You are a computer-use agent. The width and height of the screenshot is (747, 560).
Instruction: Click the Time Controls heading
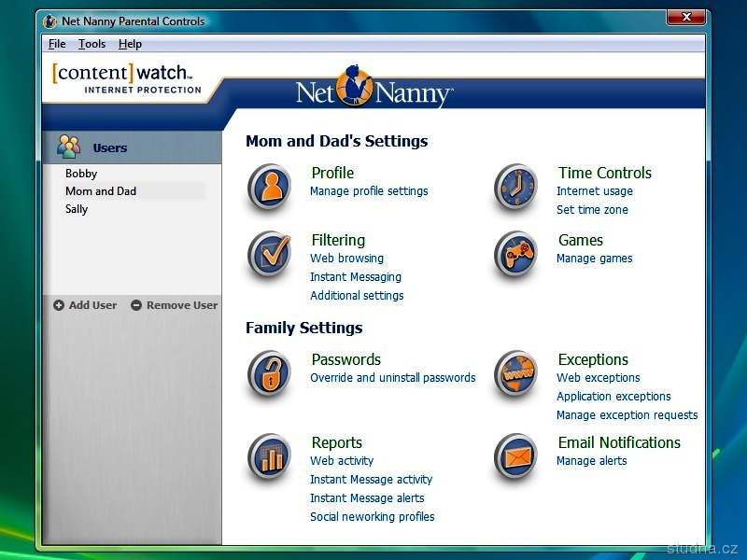tap(605, 173)
